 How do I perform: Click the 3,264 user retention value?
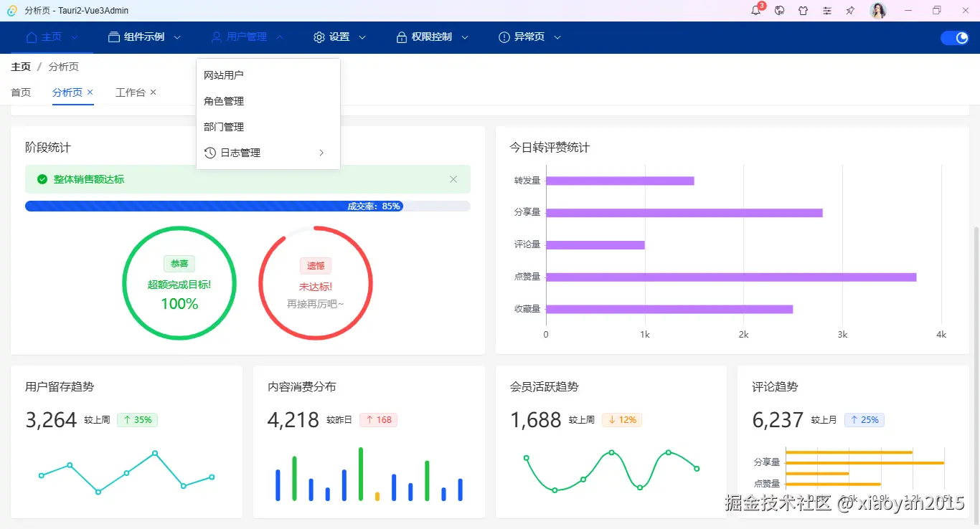click(x=51, y=420)
